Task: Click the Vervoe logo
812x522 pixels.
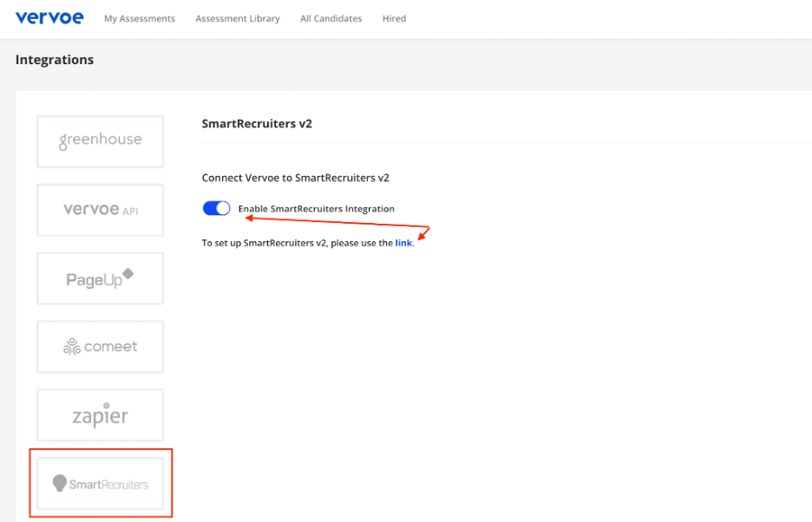Action: point(49,17)
